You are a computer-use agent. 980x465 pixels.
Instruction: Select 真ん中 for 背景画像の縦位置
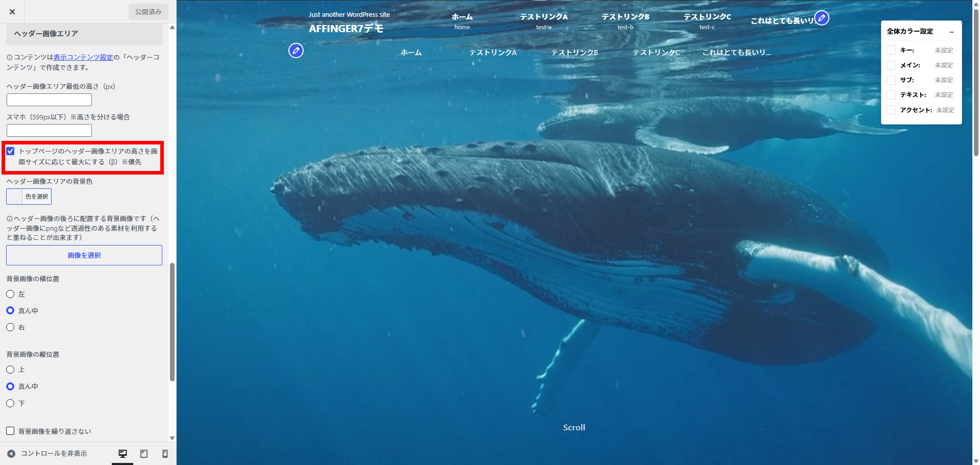tap(10, 386)
